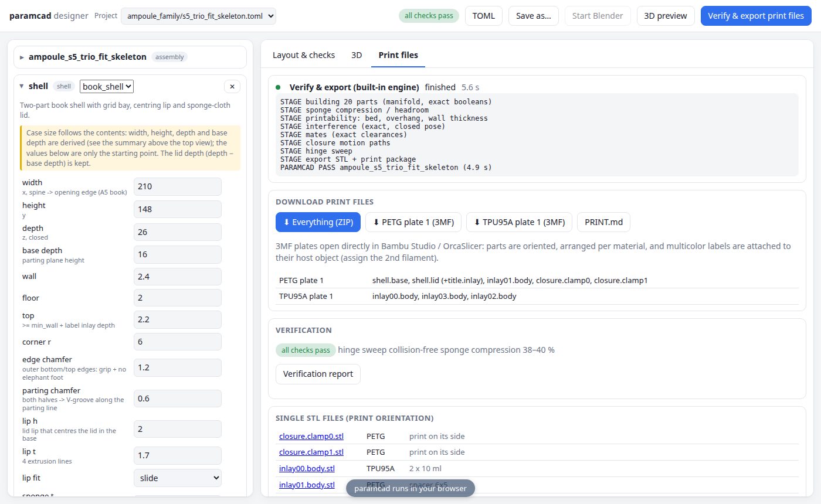The image size is (821, 504).
Task: Click Save as... button
Action: pos(534,16)
